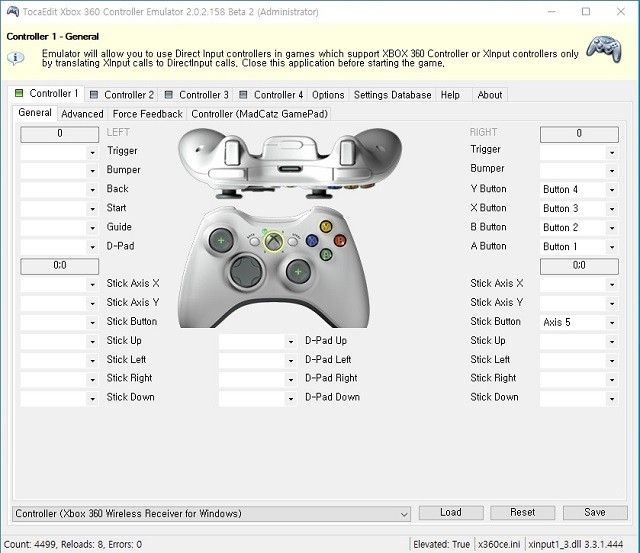The width and height of the screenshot is (640, 553).
Task: Click red B button on controller image
Action: point(340,240)
